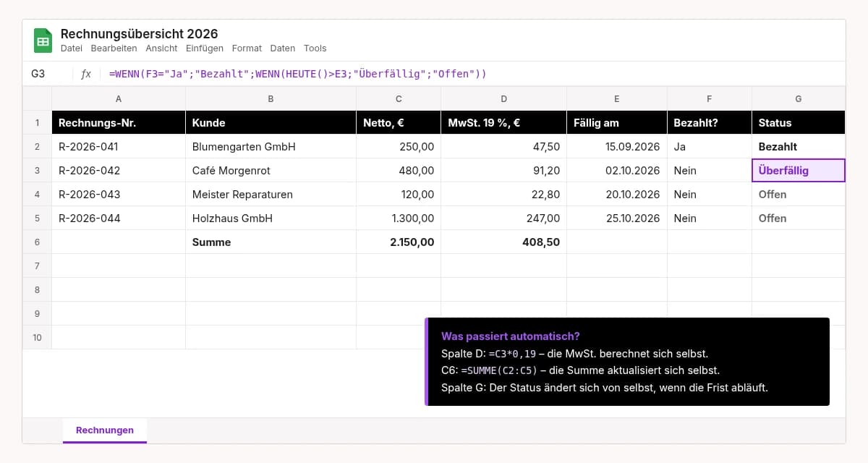Select the Café Morgenrot cell

[271, 171]
